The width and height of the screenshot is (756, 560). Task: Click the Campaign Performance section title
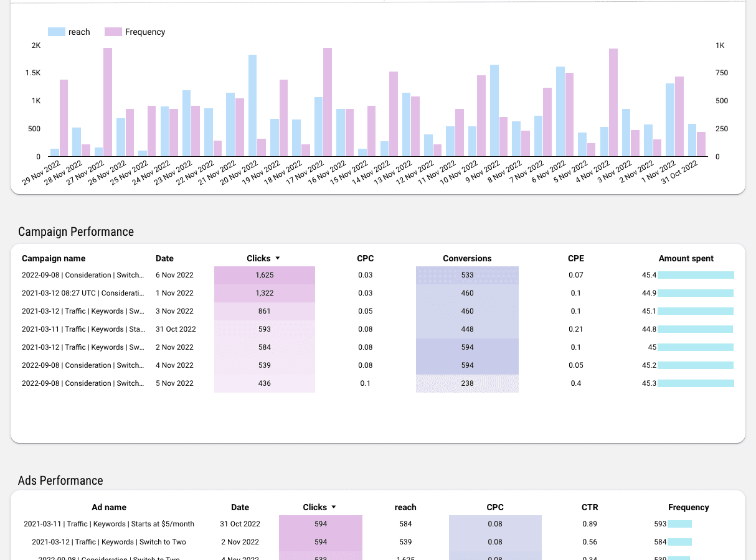75,231
